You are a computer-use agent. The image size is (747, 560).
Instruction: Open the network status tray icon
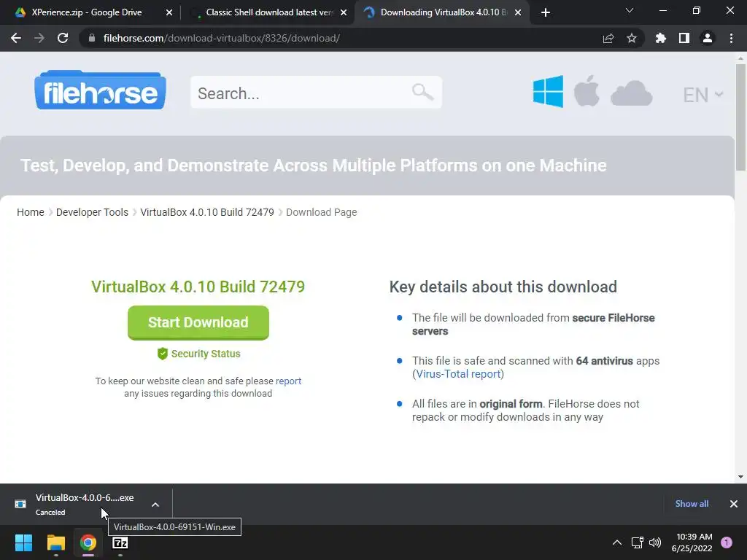637,542
